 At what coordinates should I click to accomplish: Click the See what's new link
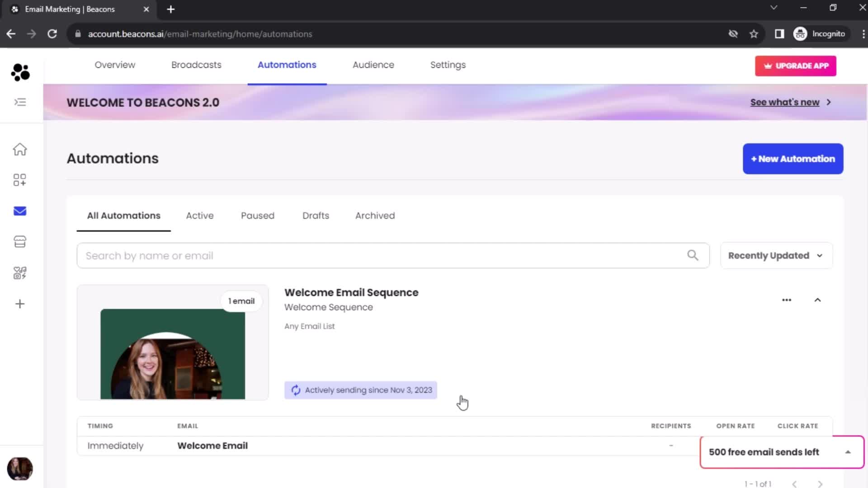[784, 102]
